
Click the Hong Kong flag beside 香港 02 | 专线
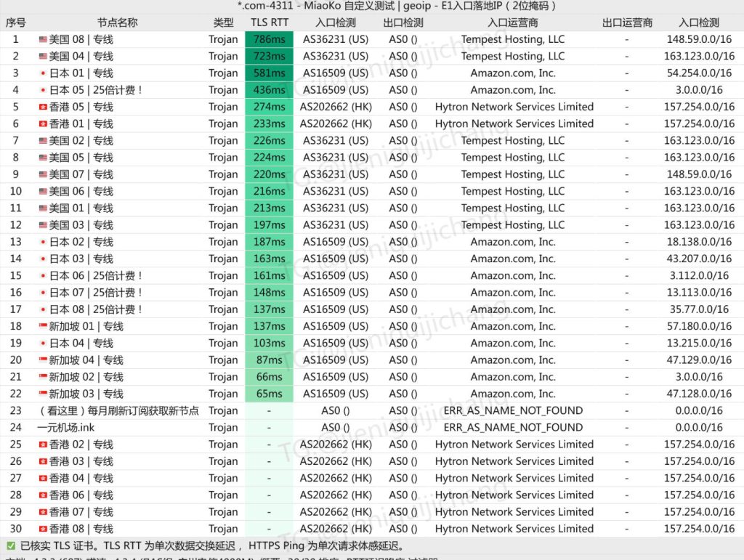43,445
